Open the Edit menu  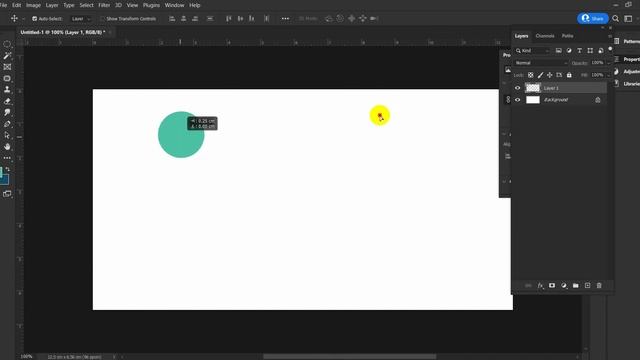pyautogui.click(x=16, y=5)
